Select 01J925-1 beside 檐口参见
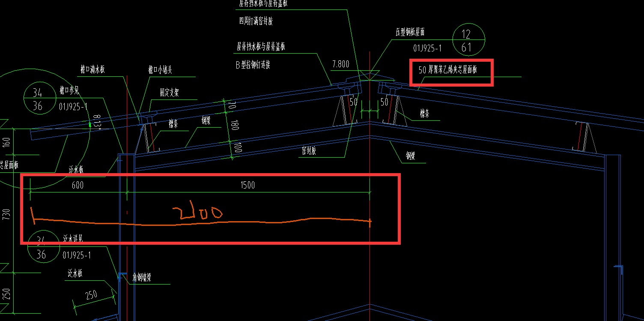 pyautogui.click(x=73, y=107)
